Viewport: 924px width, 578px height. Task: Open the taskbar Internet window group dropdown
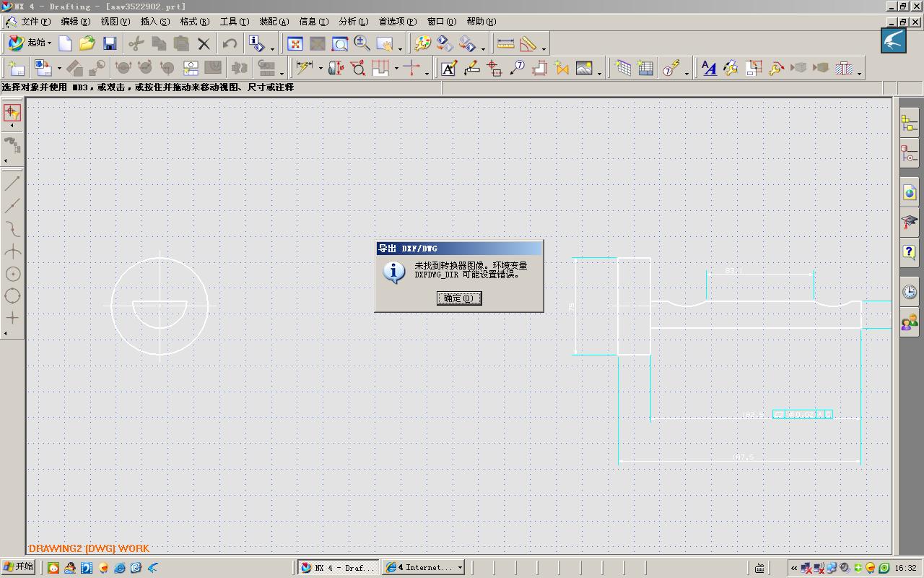[x=460, y=568]
